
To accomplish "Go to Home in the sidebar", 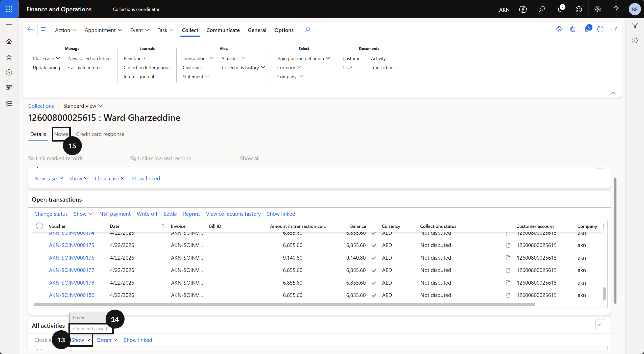I will pos(9,41).
